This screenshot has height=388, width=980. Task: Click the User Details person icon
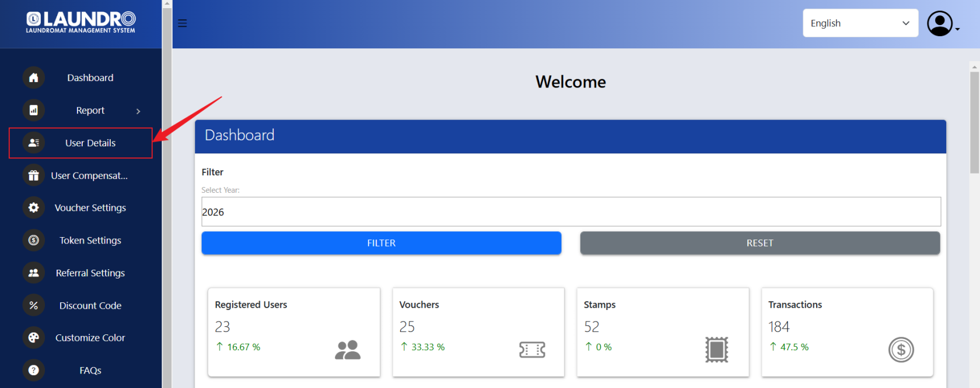(x=34, y=143)
